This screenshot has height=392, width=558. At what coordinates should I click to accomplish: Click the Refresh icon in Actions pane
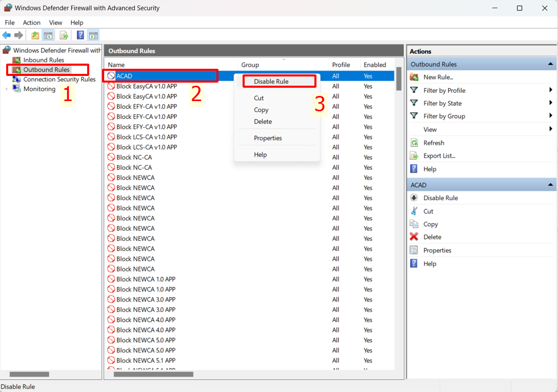pyautogui.click(x=414, y=143)
